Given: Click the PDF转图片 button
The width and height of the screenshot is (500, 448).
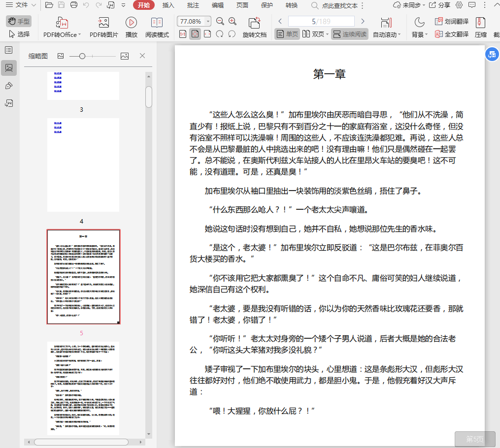Looking at the screenshot, I should pos(103,28).
